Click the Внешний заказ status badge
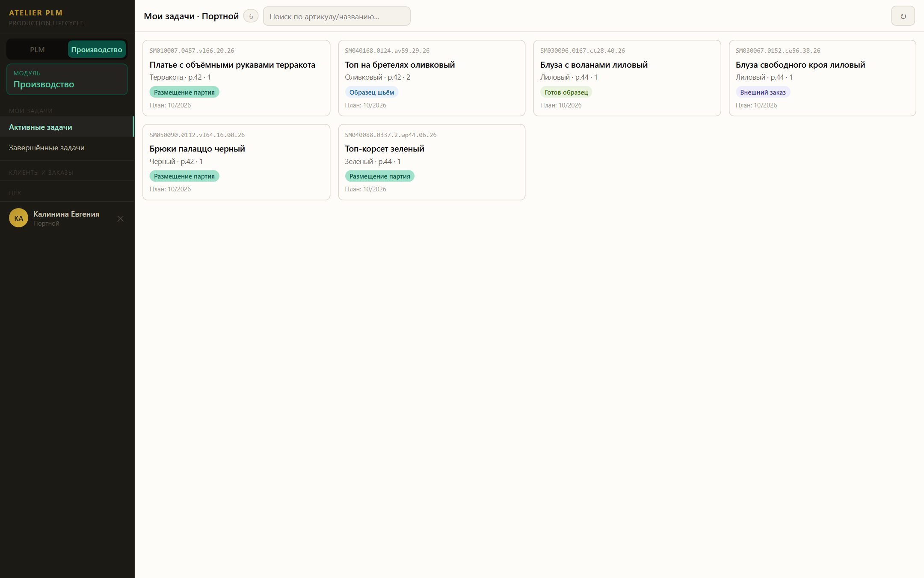The image size is (924, 578). (x=763, y=92)
